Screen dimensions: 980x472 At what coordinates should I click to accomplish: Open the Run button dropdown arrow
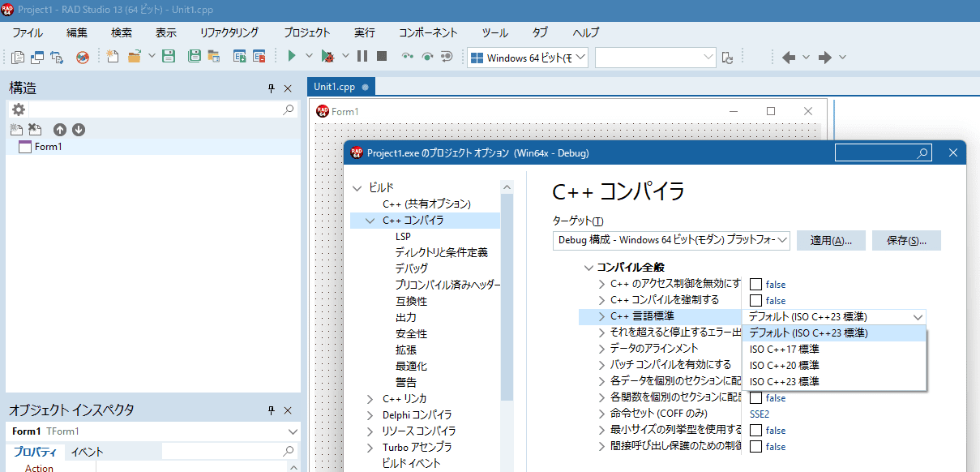(309, 57)
